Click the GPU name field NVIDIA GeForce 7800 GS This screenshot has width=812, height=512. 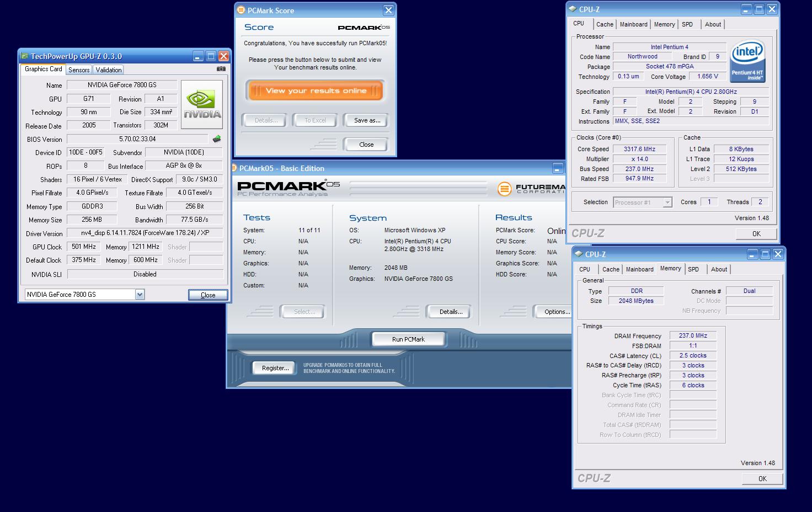122,85
